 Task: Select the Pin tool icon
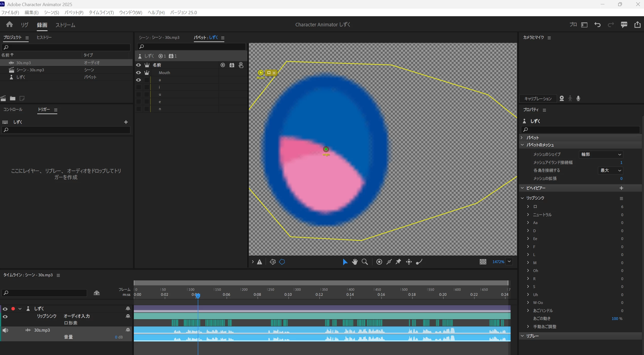(398, 262)
